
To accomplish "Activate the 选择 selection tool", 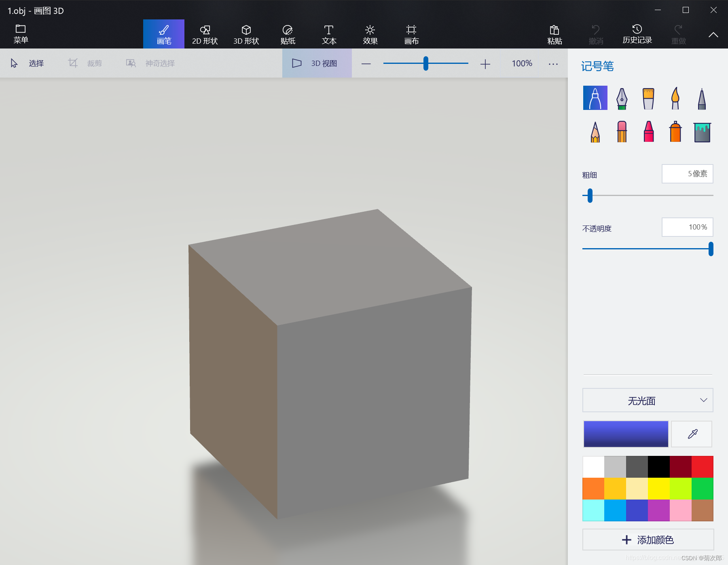I will tap(28, 63).
